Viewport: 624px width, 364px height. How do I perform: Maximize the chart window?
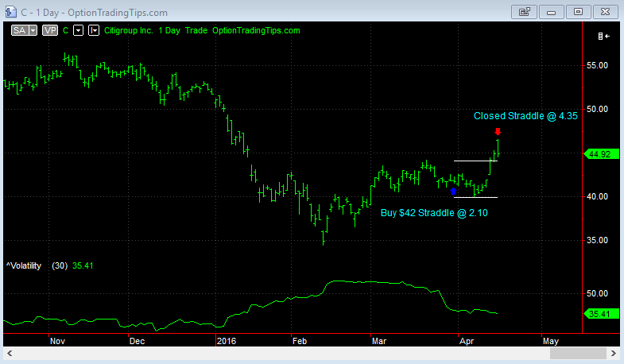pyautogui.click(x=578, y=12)
